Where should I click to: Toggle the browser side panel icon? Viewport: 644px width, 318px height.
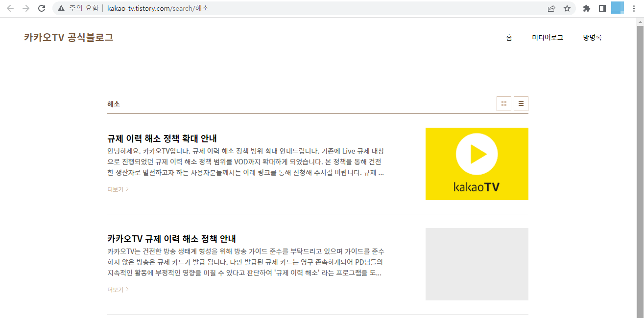pyautogui.click(x=603, y=8)
